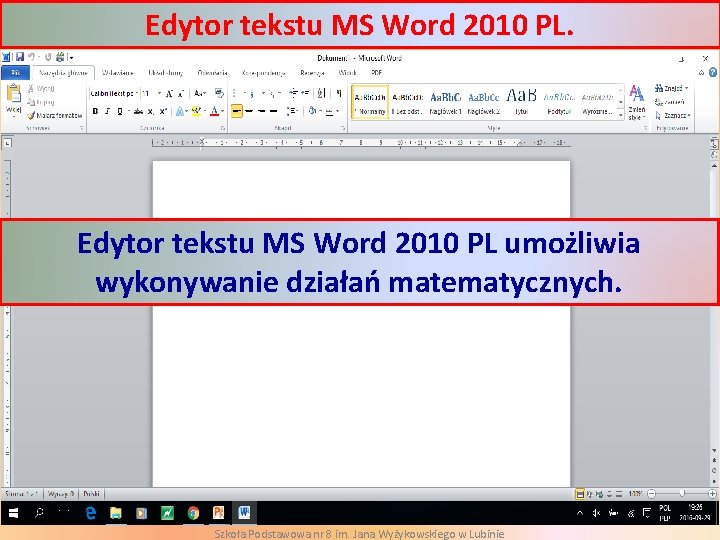The height and width of the screenshot is (540, 720).
Task: Open the font size 11 dropdown
Action: (x=159, y=94)
